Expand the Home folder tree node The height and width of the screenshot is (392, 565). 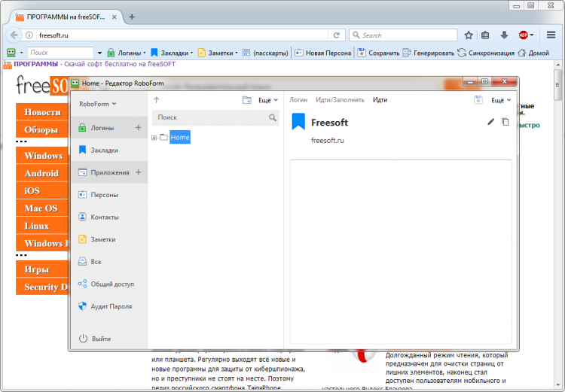coord(154,138)
